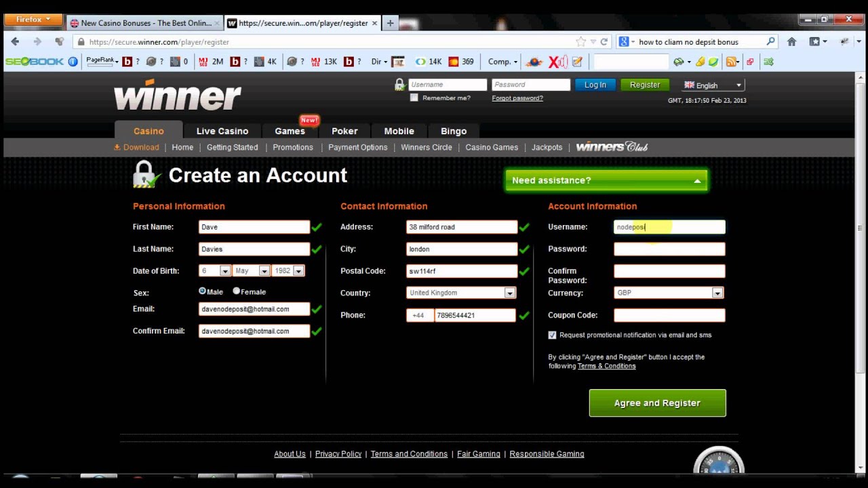Click the SEOBook info icon
This screenshot has height=488, width=868.
pyautogui.click(x=73, y=62)
